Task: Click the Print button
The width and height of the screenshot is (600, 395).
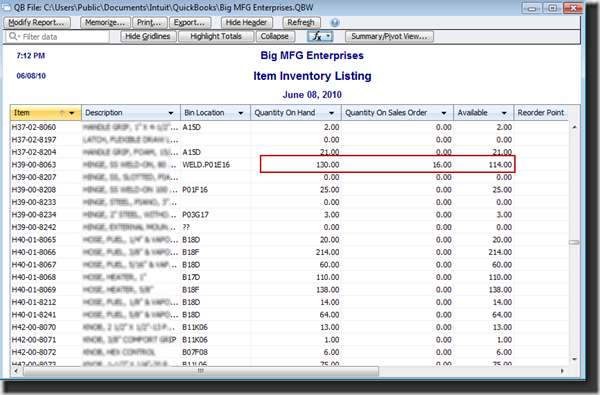Action: tap(149, 23)
